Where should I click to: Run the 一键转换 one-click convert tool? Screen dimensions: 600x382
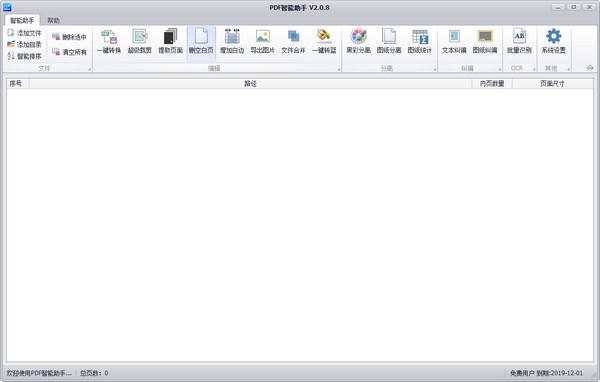pyautogui.click(x=109, y=42)
